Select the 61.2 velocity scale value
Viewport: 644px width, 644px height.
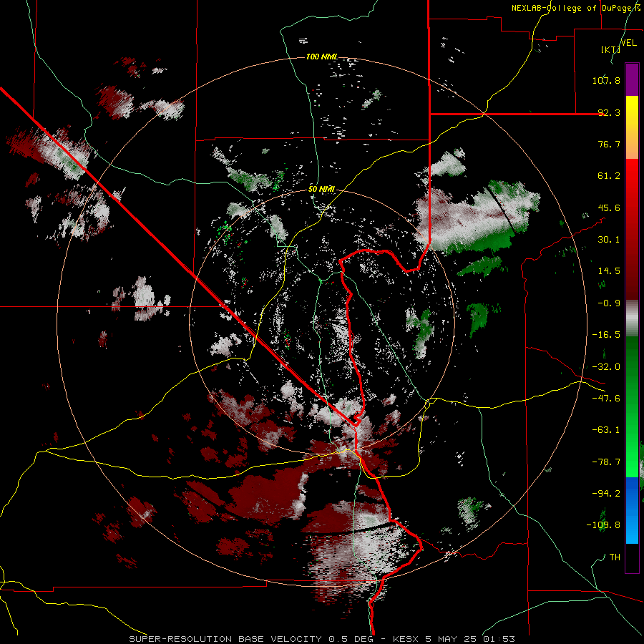coord(609,176)
